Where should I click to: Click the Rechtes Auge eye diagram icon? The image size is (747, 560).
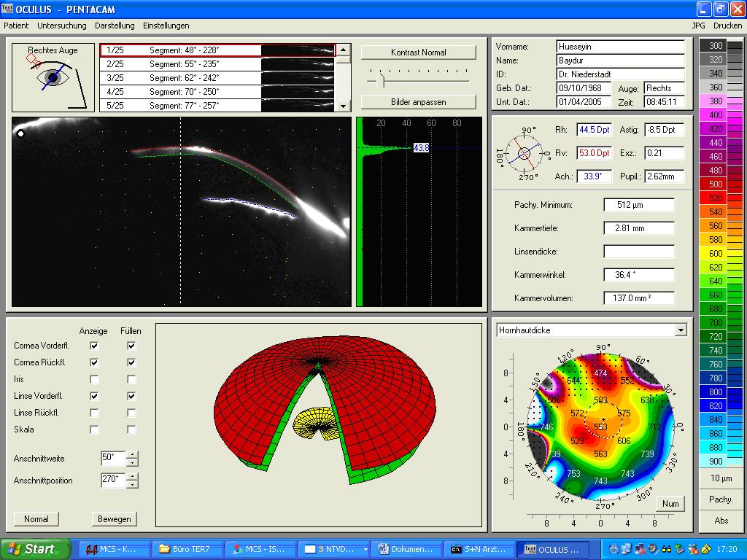pyautogui.click(x=53, y=79)
